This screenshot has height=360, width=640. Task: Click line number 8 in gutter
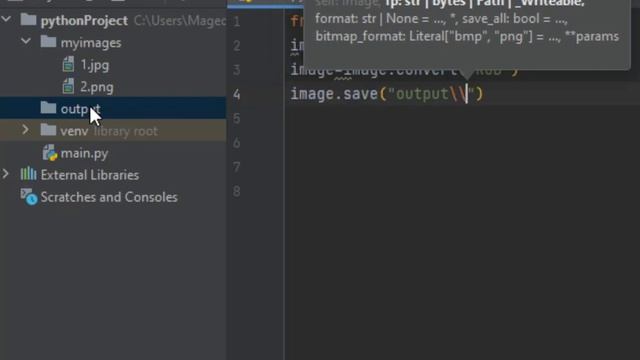click(x=237, y=191)
